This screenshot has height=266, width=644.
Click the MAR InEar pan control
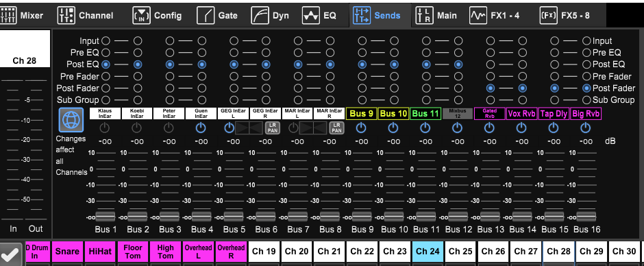[313, 128]
